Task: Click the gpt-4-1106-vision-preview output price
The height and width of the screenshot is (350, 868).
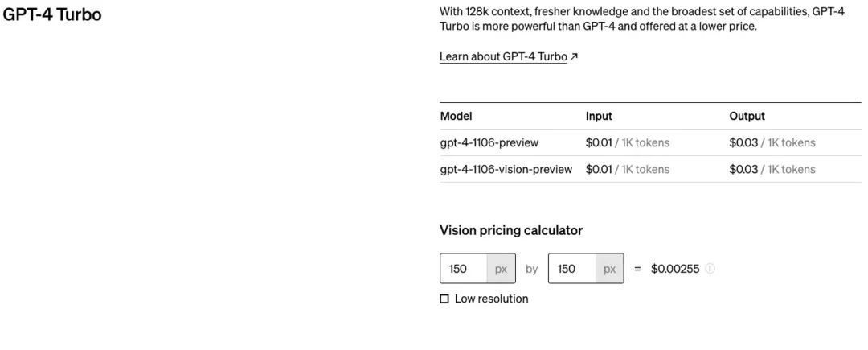Action: pos(772,169)
